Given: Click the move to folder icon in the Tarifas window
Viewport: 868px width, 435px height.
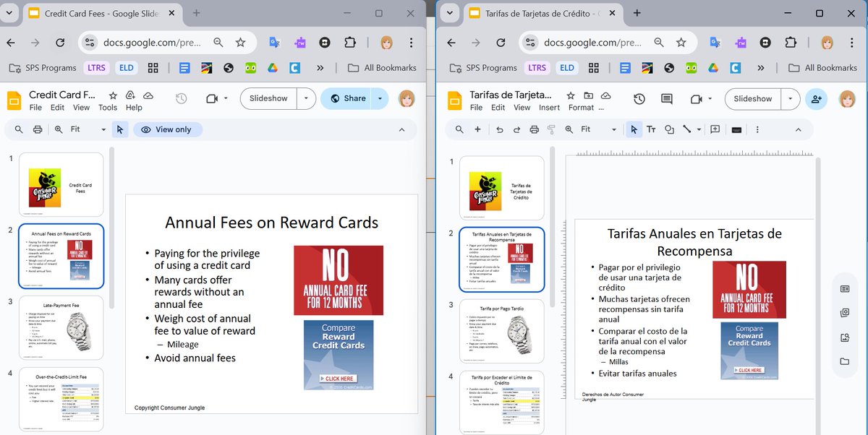Looking at the screenshot, I should [x=588, y=95].
